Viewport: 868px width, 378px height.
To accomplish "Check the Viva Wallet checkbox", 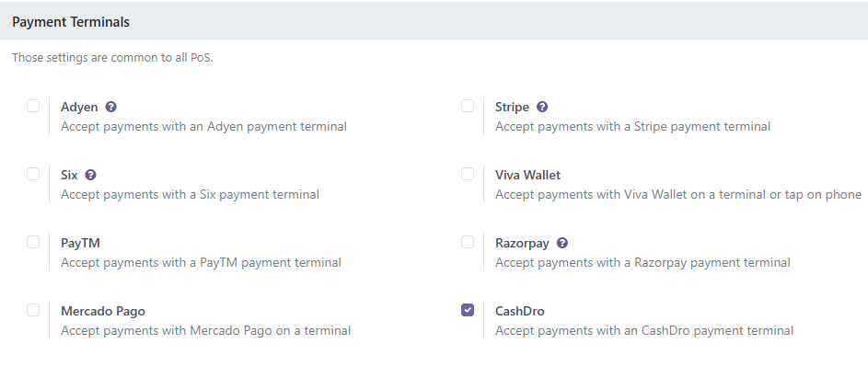I will (x=468, y=174).
